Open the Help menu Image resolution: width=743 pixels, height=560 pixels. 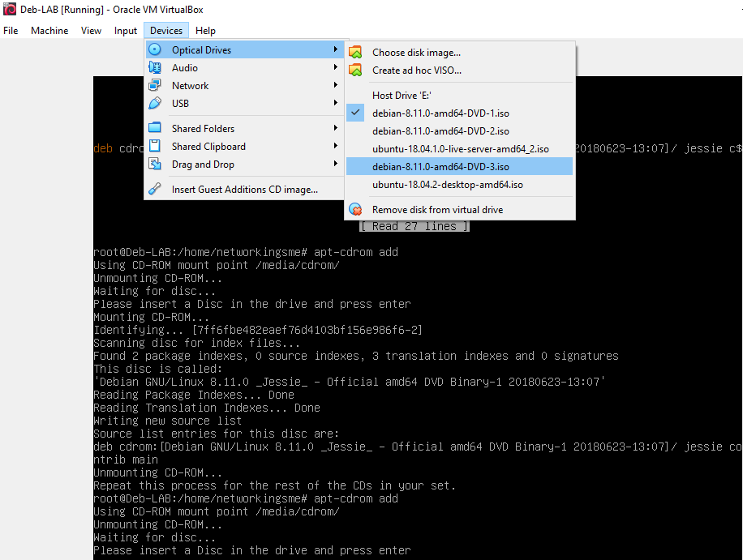(x=205, y=30)
